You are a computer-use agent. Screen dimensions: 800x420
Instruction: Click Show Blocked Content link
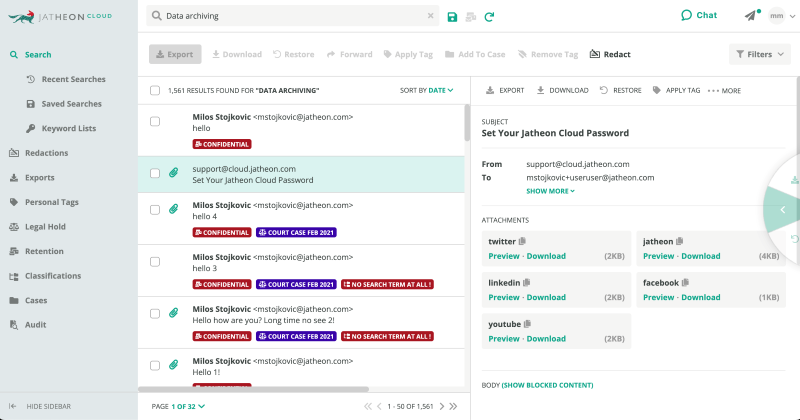(x=547, y=384)
